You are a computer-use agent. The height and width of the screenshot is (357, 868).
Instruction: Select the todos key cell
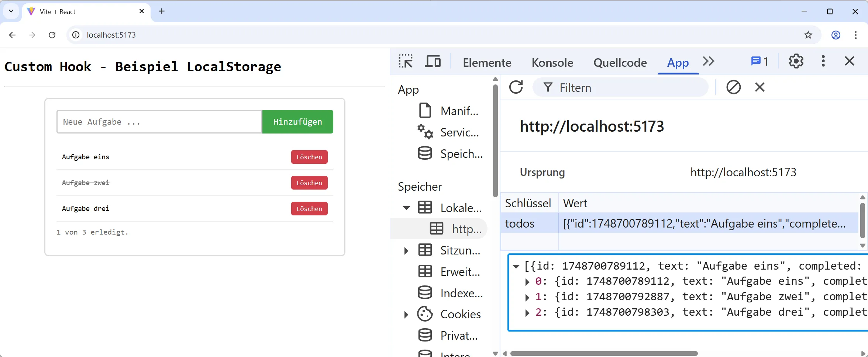point(530,223)
